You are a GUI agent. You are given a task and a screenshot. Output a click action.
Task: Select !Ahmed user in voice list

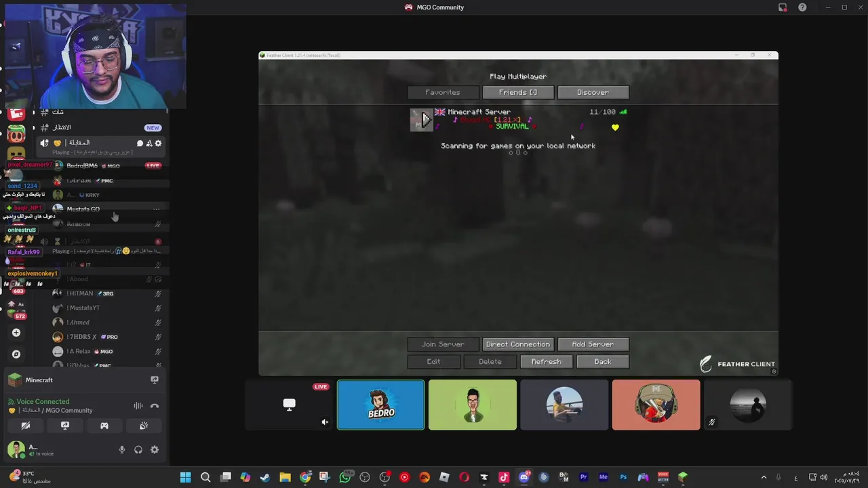pyautogui.click(x=102, y=323)
